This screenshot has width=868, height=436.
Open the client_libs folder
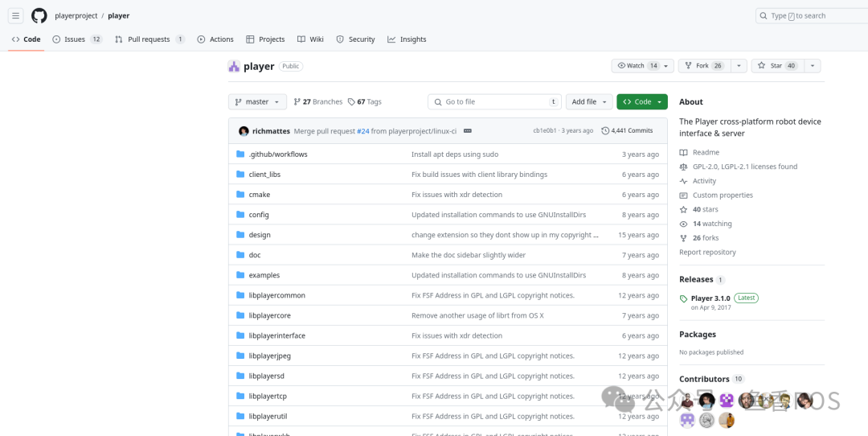264,175
